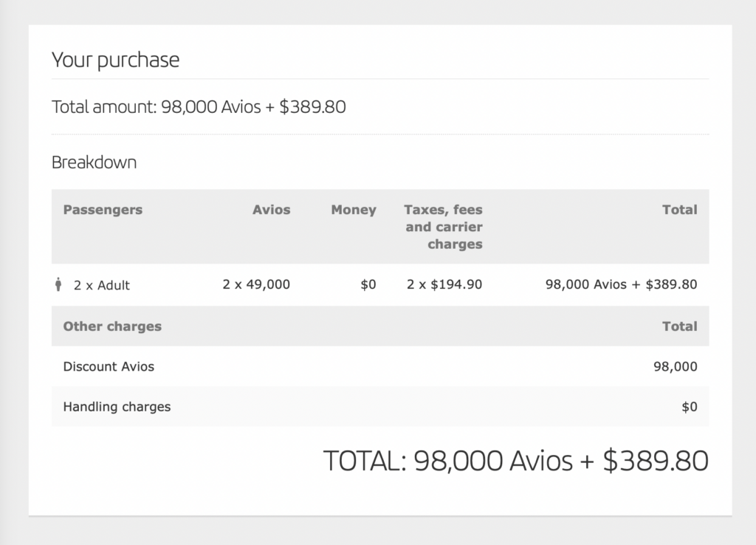This screenshot has height=545, width=756.
Task: Click the 98,000 Discount Avios value
Action: [x=676, y=366]
